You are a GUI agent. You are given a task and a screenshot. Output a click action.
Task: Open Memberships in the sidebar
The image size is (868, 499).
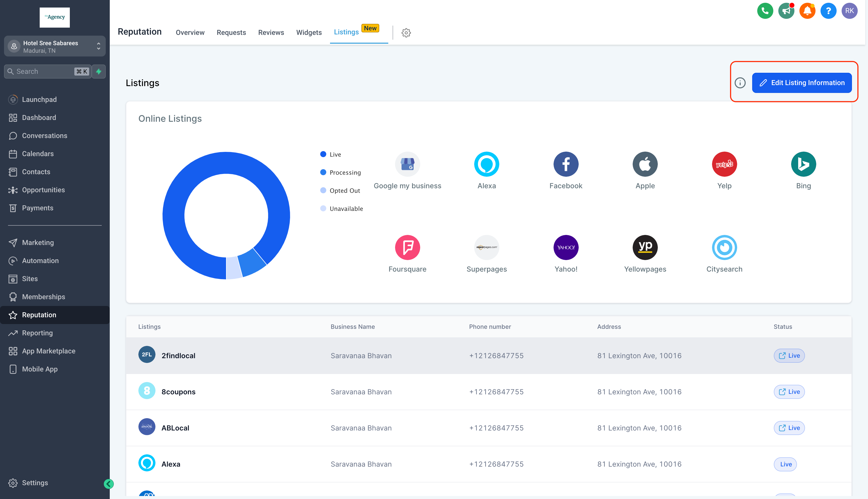[55, 297]
